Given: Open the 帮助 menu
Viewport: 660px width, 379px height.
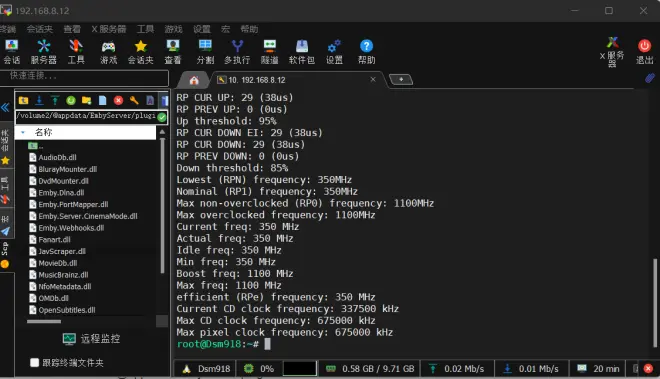Looking at the screenshot, I should pos(249,29).
